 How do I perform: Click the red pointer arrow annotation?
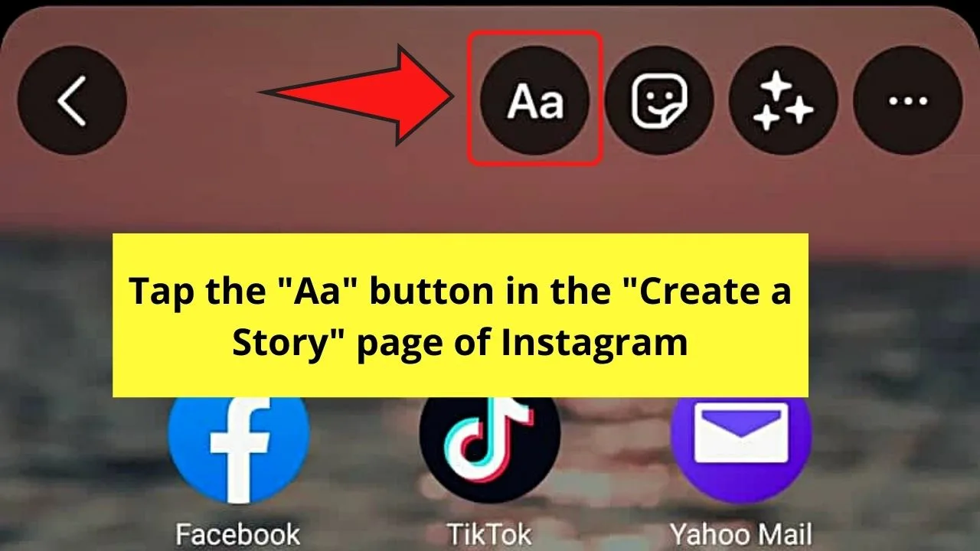[x=360, y=95]
